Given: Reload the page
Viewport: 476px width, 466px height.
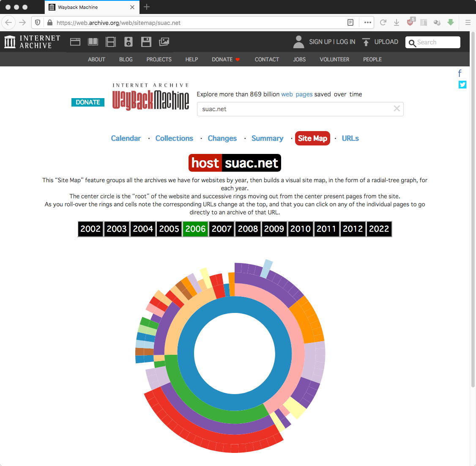Looking at the screenshot, I should point(383,22).
